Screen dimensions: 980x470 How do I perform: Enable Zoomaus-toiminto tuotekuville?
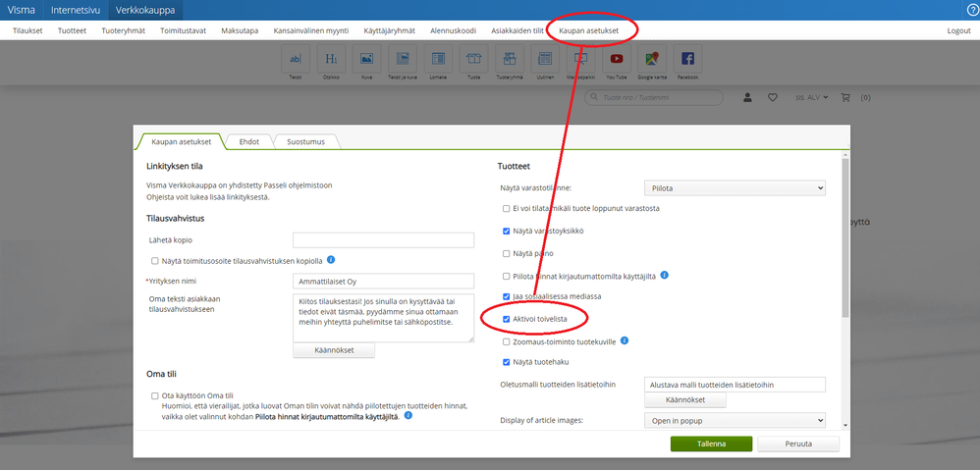[x=507, y=342]
